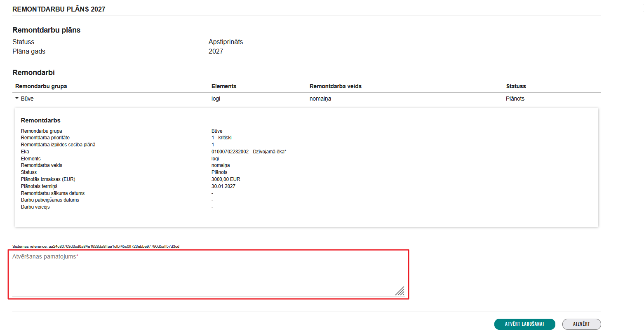Click the Statuss column header
644x336 pixels.
(x=516, y=86)
